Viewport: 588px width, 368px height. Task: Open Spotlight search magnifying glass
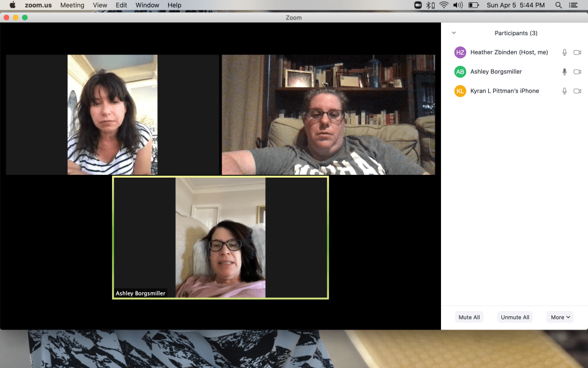tap(558, 5)
